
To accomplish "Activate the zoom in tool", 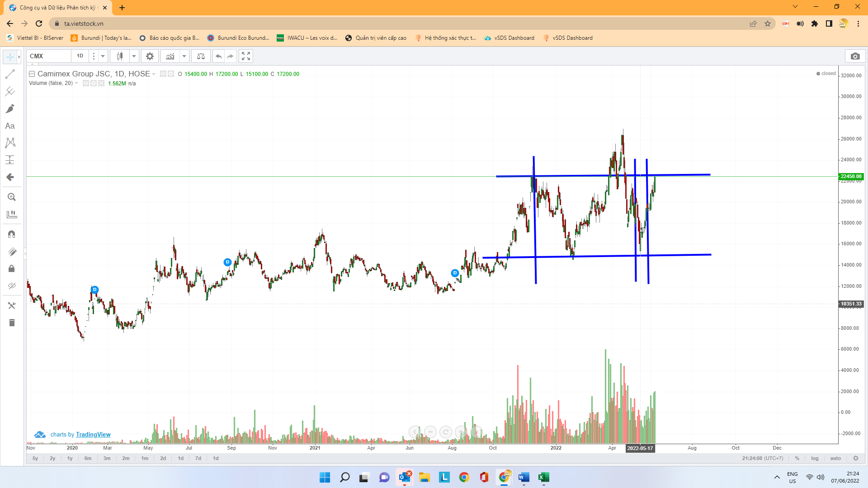I will [x=12, y=197].
